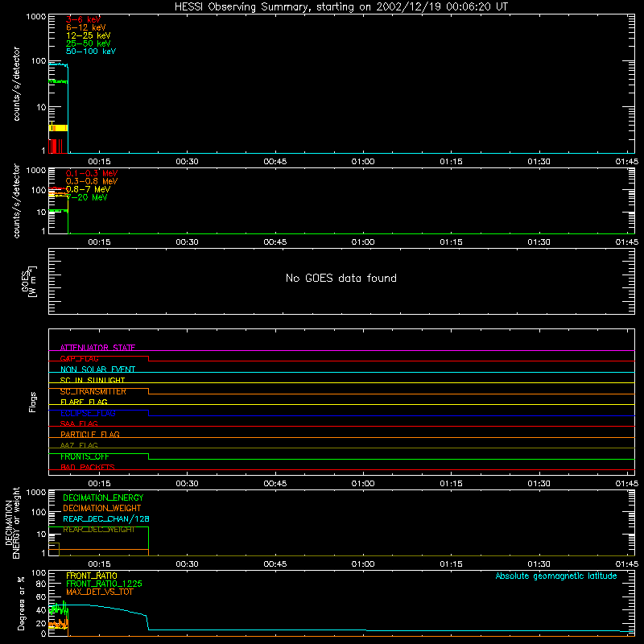Click the step drop in the SC_TRANSMITTER line
This screenshot has width=644, height=644.
tap(148, 391)
